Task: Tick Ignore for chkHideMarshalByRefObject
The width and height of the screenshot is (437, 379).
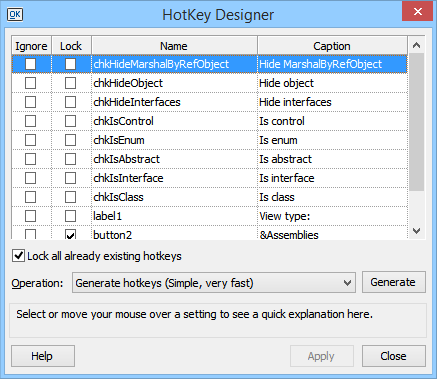Action: (x=30, y=64)
